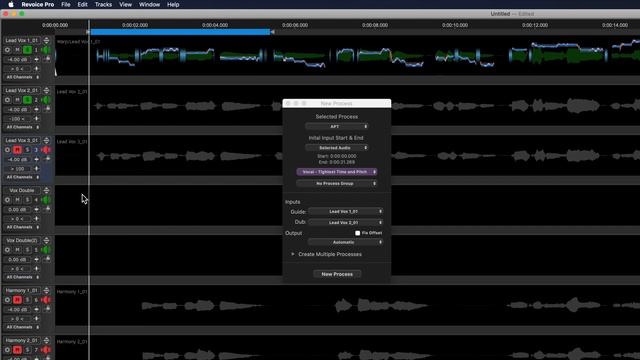Open the Guide input dropdown showing Lead Vox 1_01
Viewport: 640px width, 360px height.
click(x=346, y=211)
